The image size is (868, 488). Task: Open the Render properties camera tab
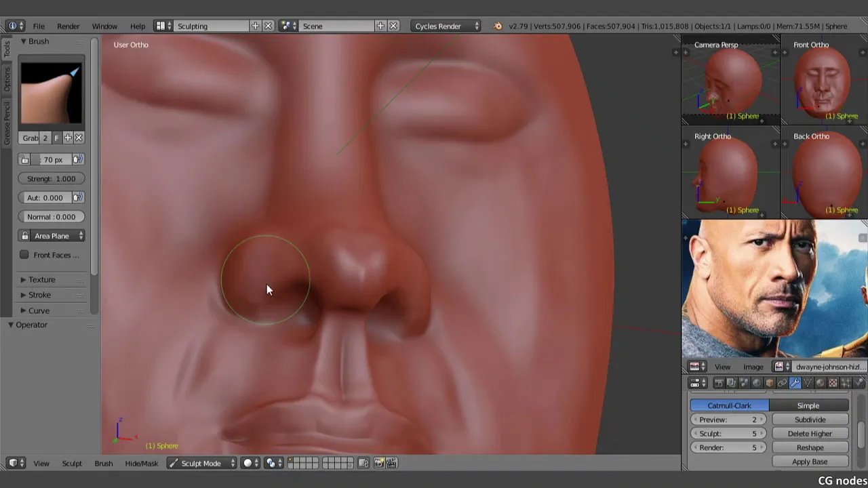tap(719, 384)
